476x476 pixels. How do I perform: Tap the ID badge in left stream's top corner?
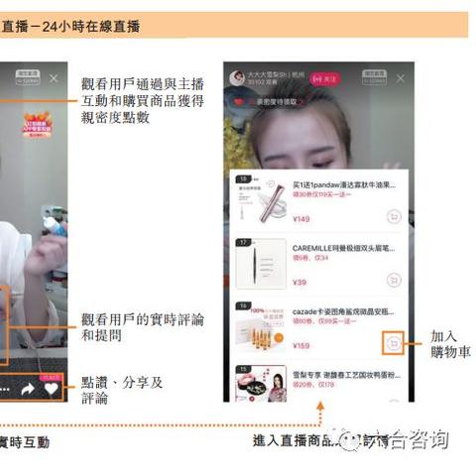click(x=28, y=77)
